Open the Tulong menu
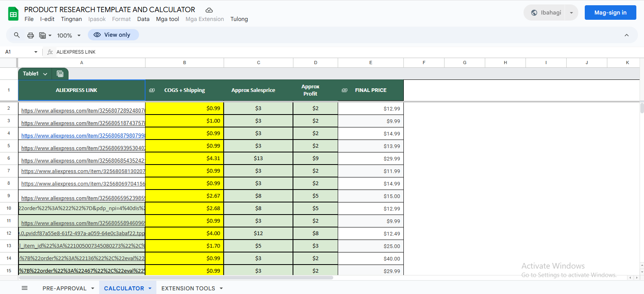The height and width of the screenshot is (294, 644). 239,19
